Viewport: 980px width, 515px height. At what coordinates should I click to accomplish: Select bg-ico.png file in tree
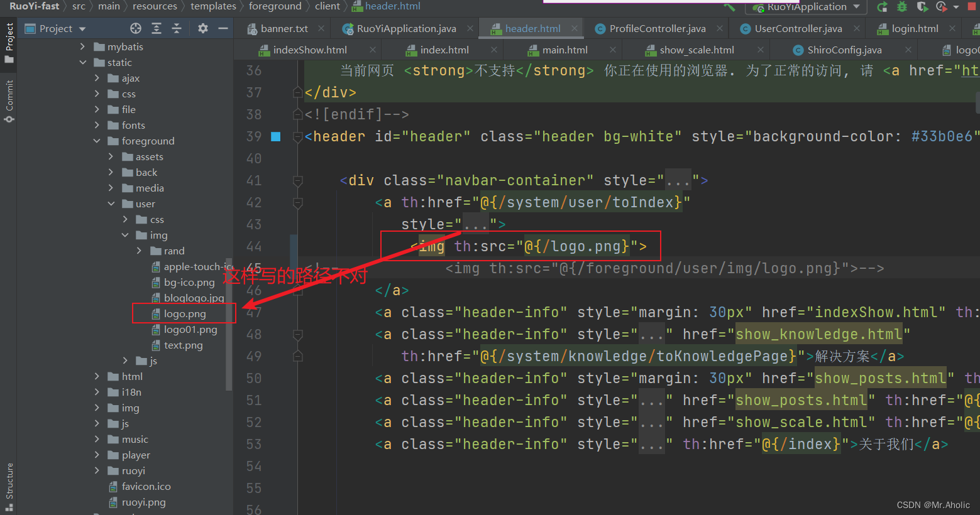pos(189,282)
